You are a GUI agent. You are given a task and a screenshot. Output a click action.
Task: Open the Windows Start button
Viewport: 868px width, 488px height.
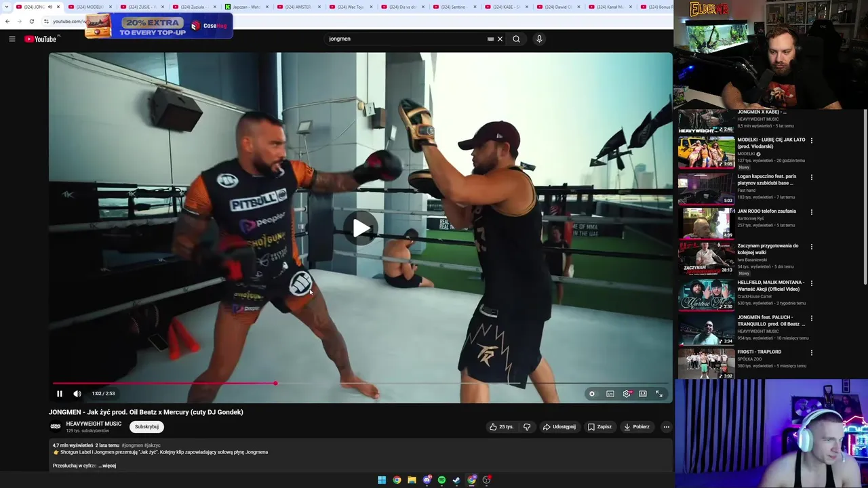[x=382, y=480]
